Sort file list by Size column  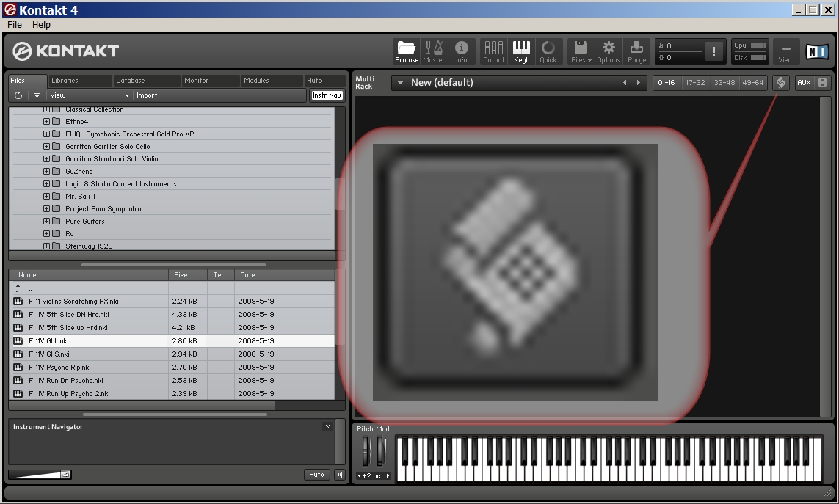(188, 274)
